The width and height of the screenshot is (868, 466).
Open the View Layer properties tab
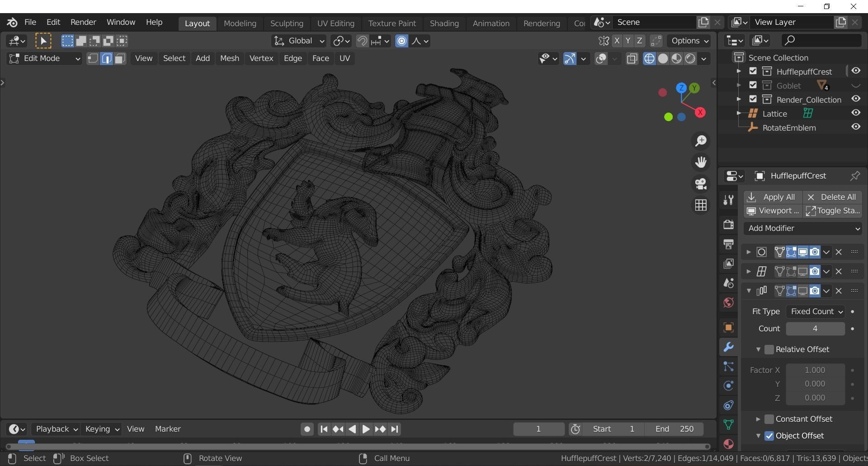pos(728,264)
